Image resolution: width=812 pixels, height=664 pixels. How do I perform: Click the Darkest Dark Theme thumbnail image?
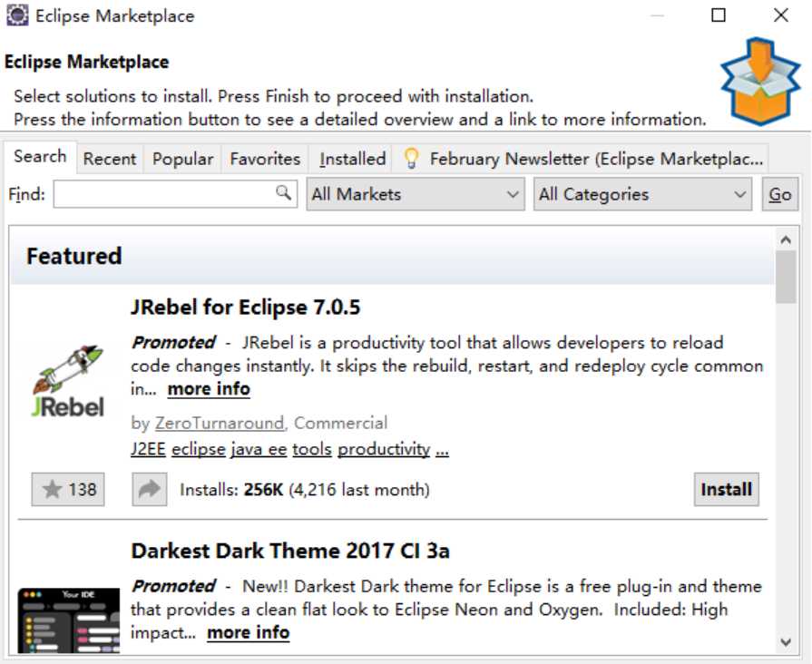tap(68, 620)
